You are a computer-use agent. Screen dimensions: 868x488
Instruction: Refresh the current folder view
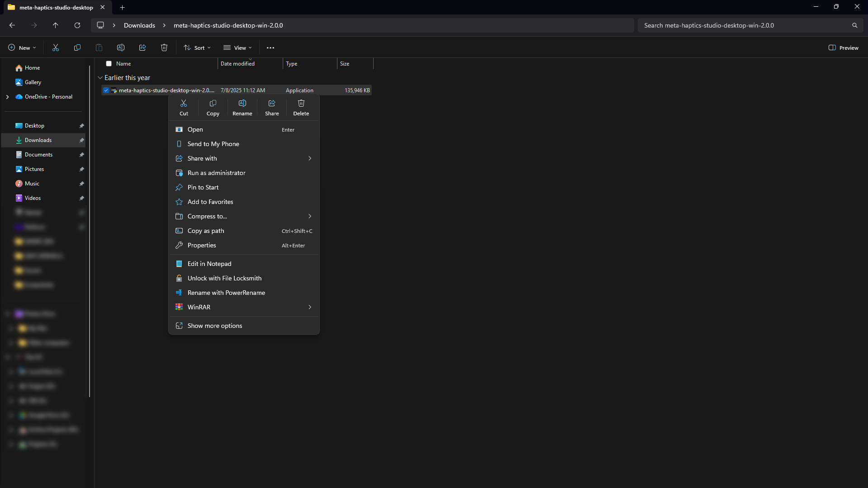click(77, 25)
